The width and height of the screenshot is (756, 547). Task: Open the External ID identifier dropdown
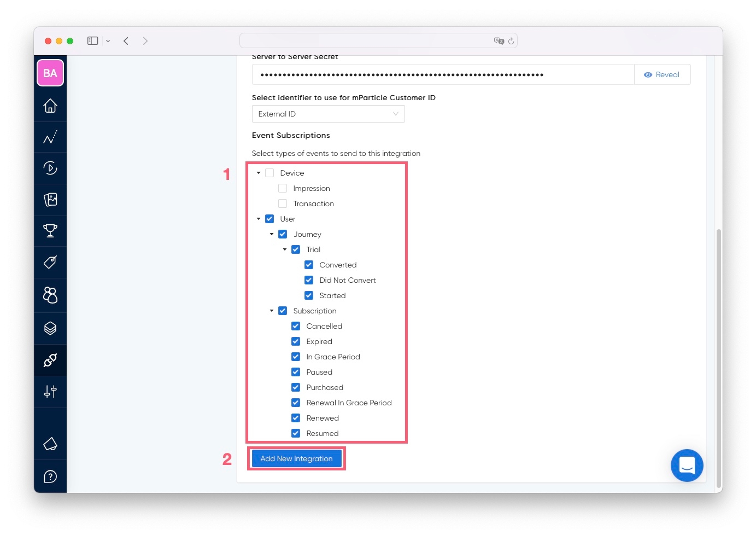328,114
